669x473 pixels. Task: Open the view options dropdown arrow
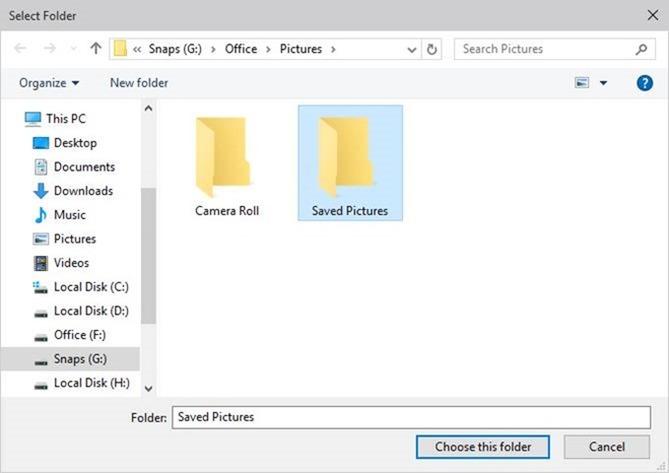(603, 83)
